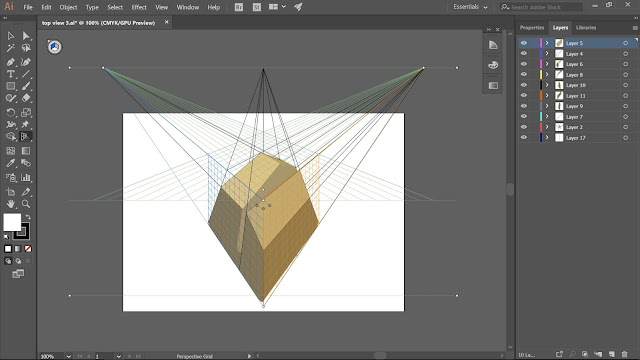Open the File menu
This screenshot has height=360, width=640.
click(x=28, y=7)
